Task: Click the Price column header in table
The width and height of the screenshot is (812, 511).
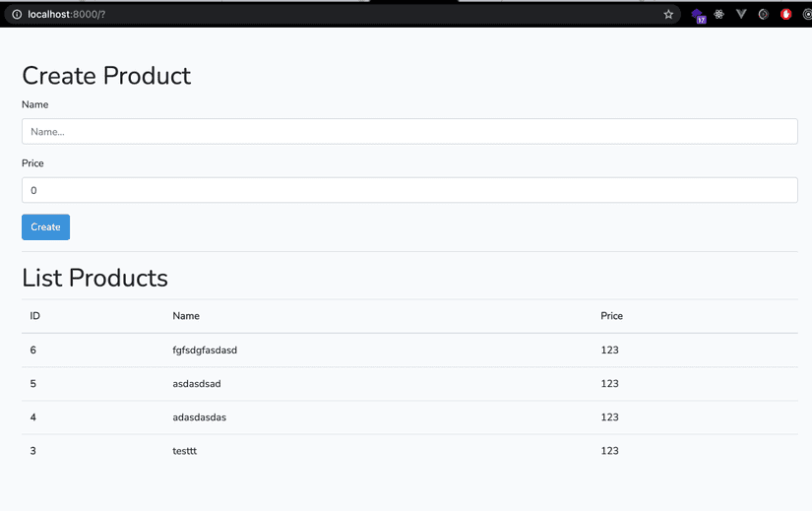Action: [611, 316]
